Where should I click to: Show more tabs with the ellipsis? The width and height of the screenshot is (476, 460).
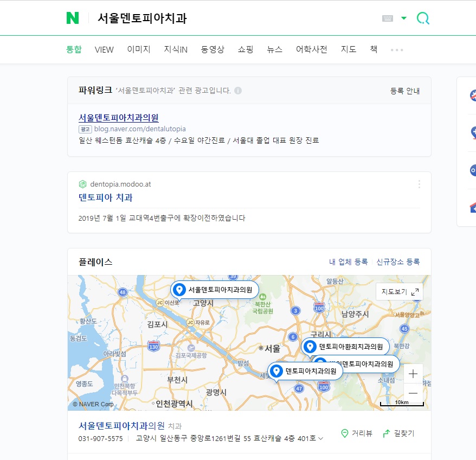[x=397, y=50]
